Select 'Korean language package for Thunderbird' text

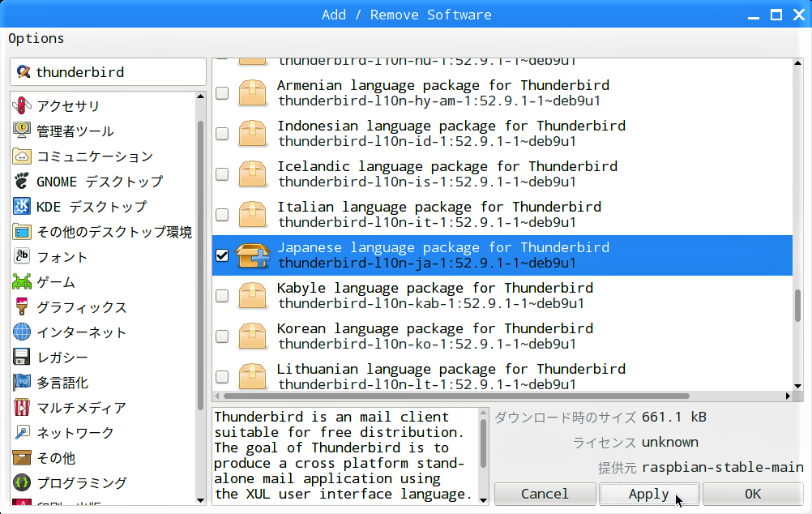pyautogui.click(x=435, y=328)
